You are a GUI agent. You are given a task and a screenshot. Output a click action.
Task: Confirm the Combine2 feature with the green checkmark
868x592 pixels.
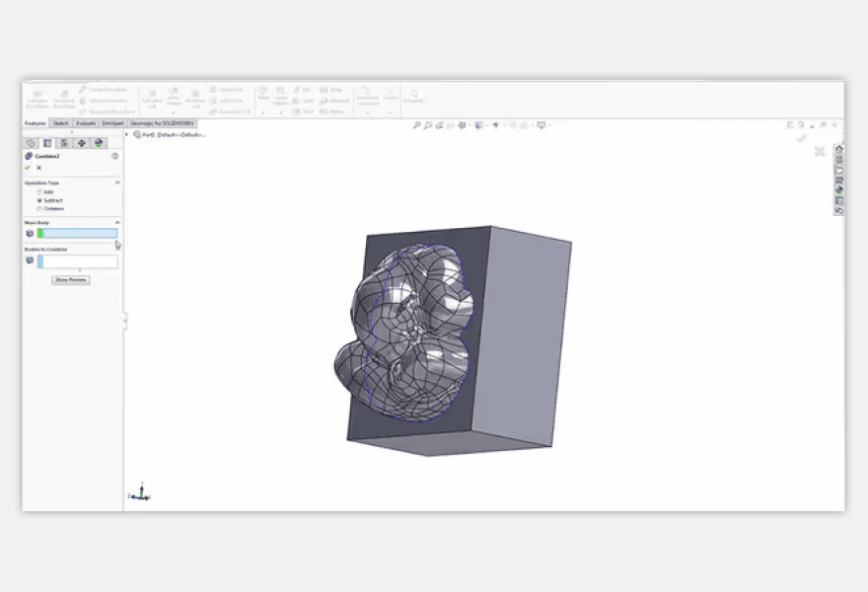(x=27, y=167)
